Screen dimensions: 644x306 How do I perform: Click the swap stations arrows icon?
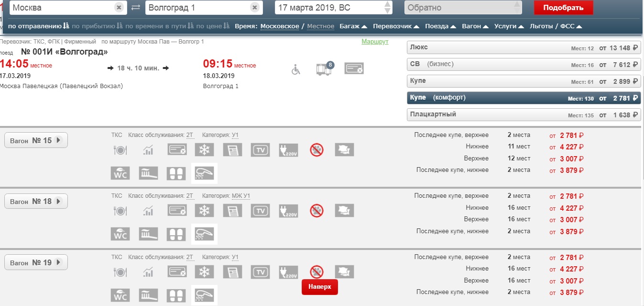pyautogui.click(x=136, y=8)
